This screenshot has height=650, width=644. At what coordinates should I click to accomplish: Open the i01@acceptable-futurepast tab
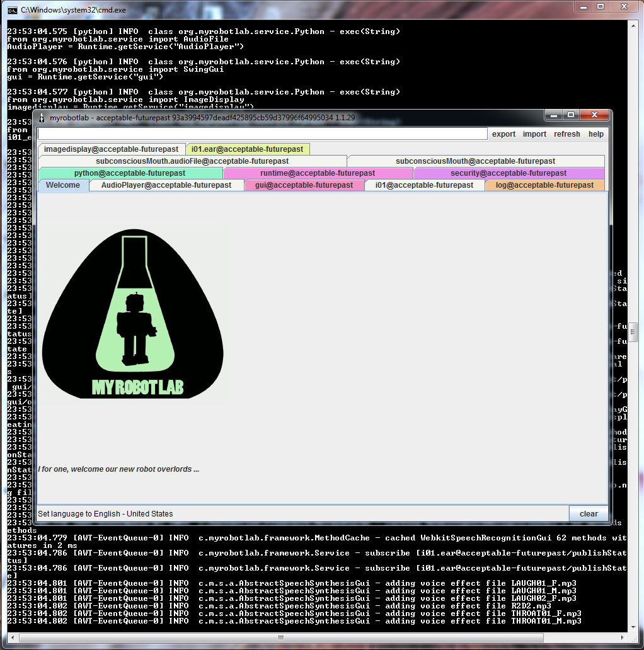[424, 185]
